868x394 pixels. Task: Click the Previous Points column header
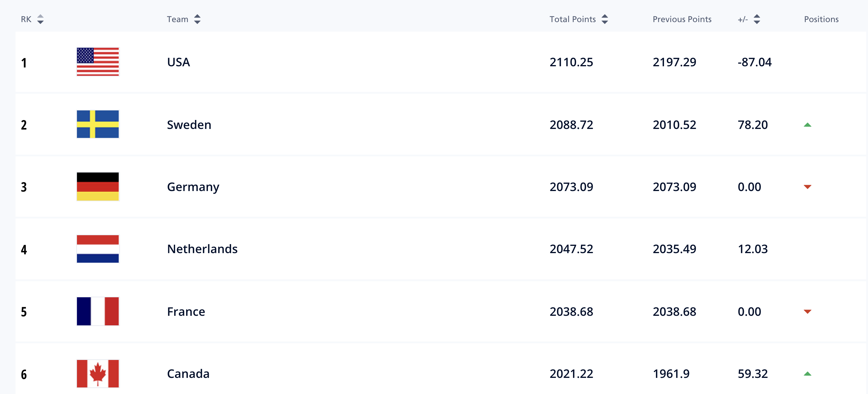682,19
